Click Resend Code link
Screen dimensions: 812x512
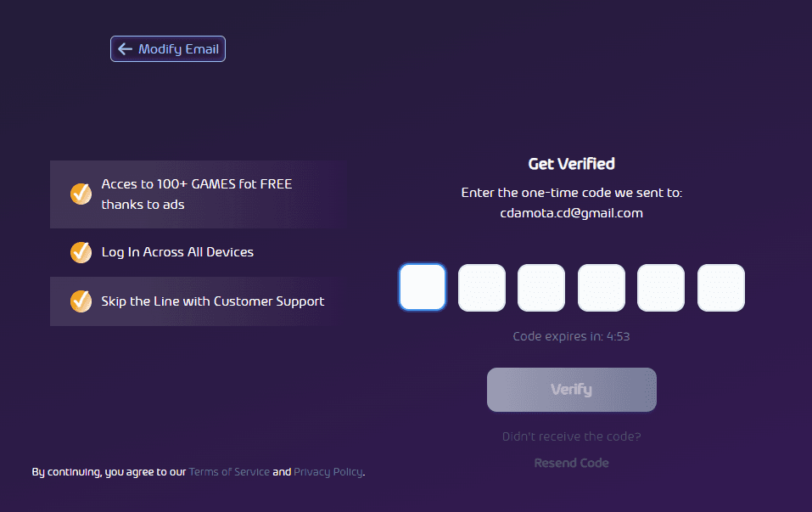tap(572, 463)
